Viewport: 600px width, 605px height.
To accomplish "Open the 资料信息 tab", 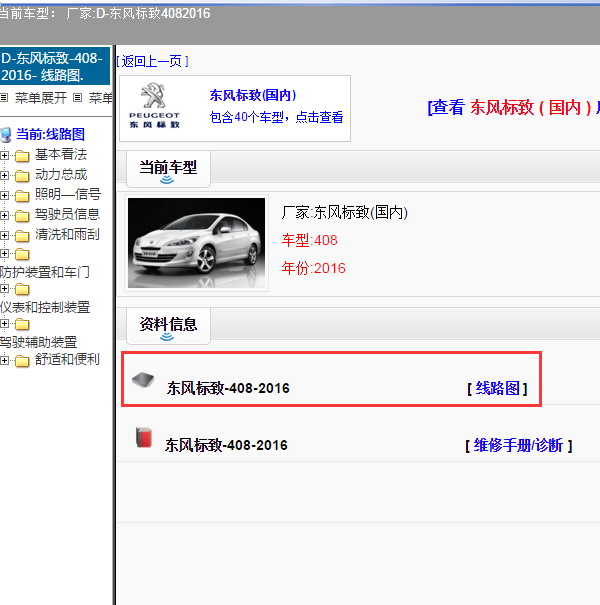I will click(x=168, y=326).
